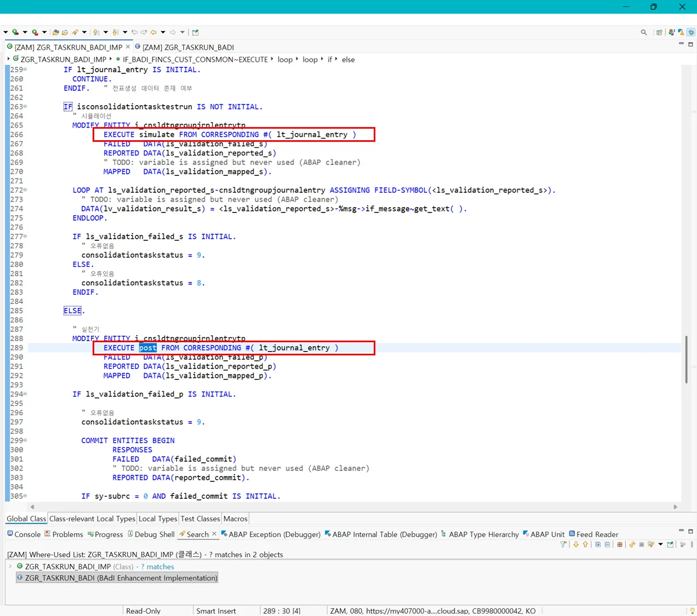The image size is (697, 616).
Task: Open search history dropdown arrow in Search view
Action: [x=660, y=544]
